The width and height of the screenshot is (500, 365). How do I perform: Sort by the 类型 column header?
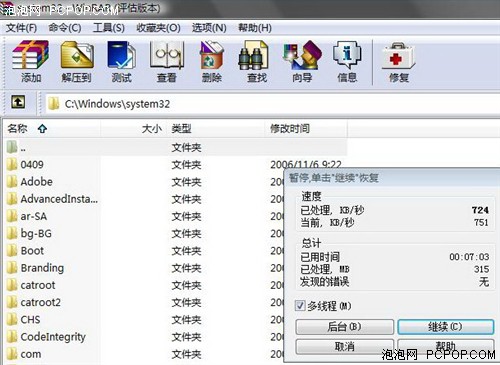216,129
